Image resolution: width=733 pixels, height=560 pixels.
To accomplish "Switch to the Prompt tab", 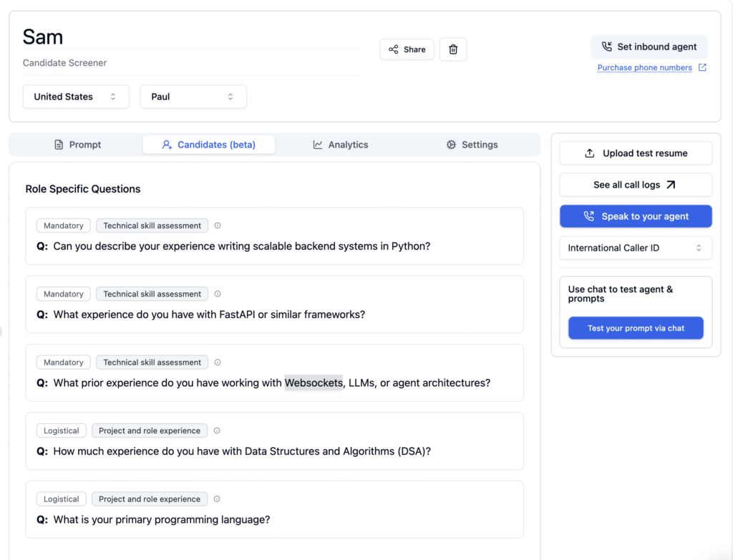I will [77, 145].
